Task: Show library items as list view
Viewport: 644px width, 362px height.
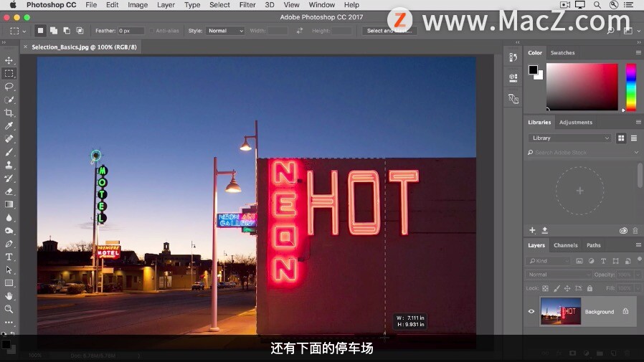Action: pos(634,138)
